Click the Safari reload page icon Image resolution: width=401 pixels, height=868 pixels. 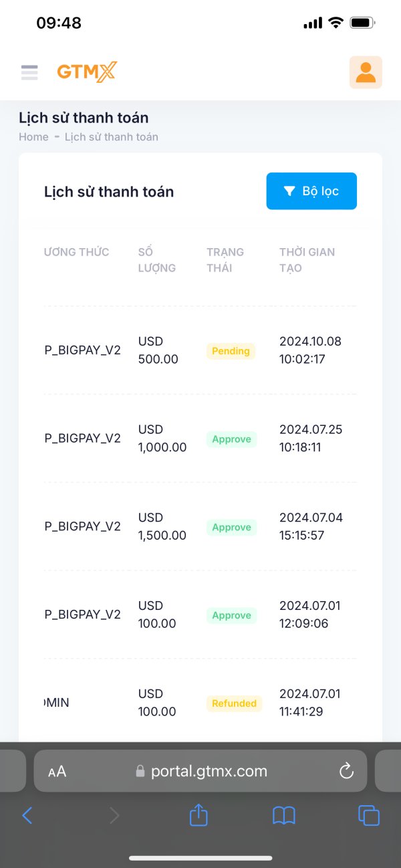(346, 771)
